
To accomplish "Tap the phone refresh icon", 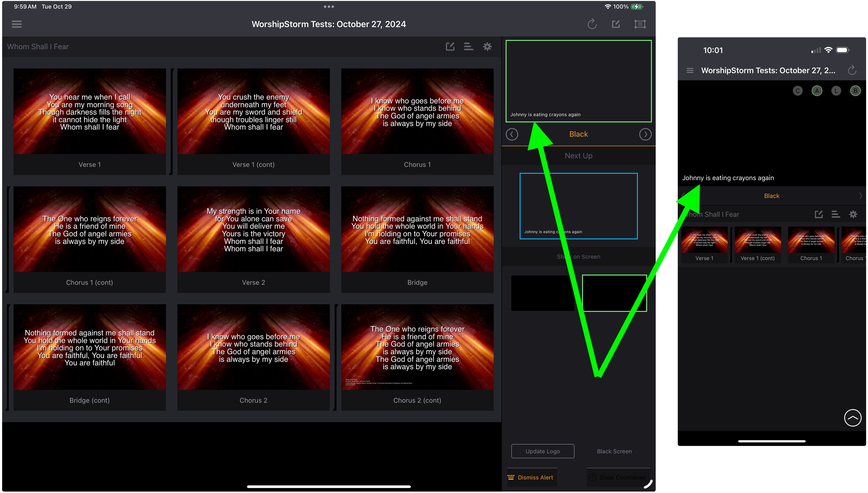I will pyautogui.click(x=852, y=70).
